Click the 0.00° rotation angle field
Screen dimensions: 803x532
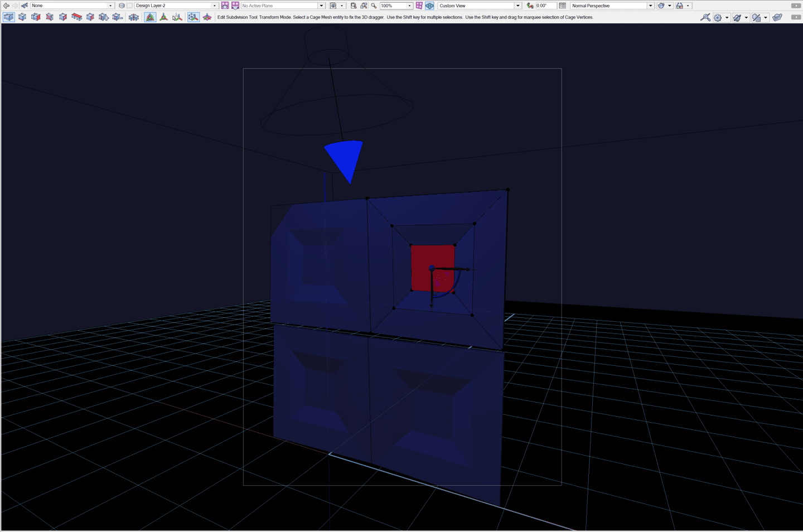click(546, 6)
